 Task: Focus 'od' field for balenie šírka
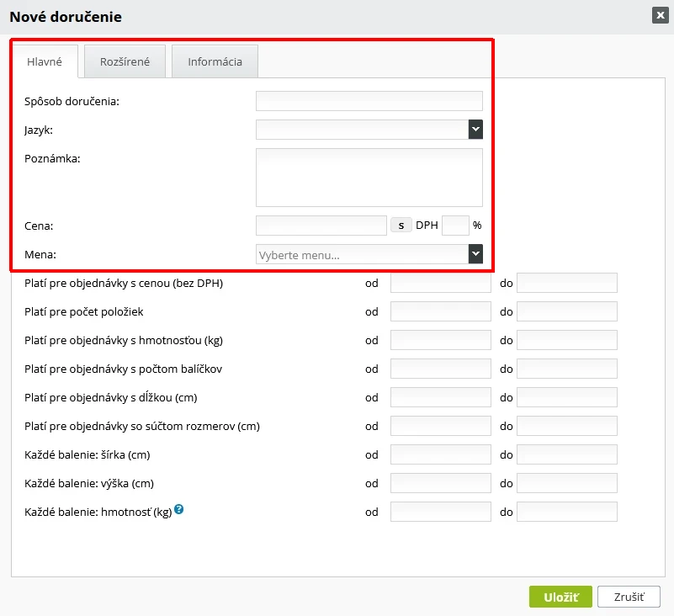(x=440, y=454)
